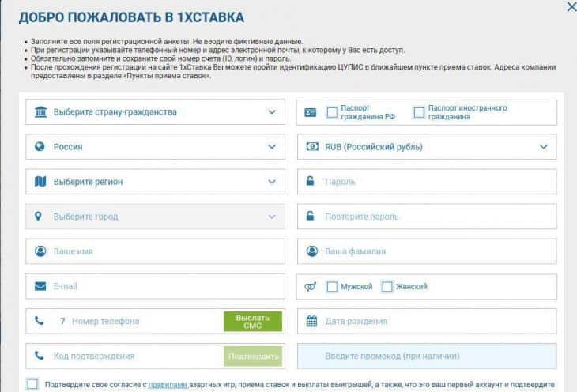Select the Мужской gender checkbox
The image size is (577, 392).
click(x=332, y=286)
